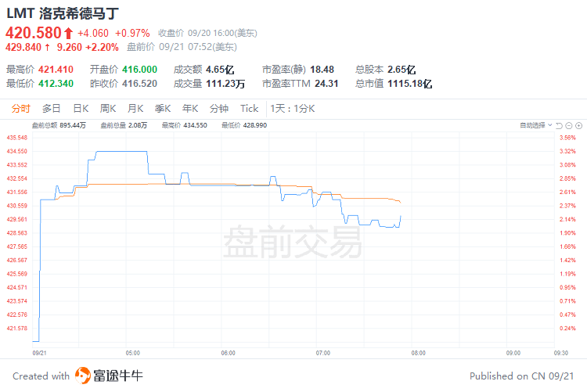Switch to the 日K chart tab

point(81,109)
